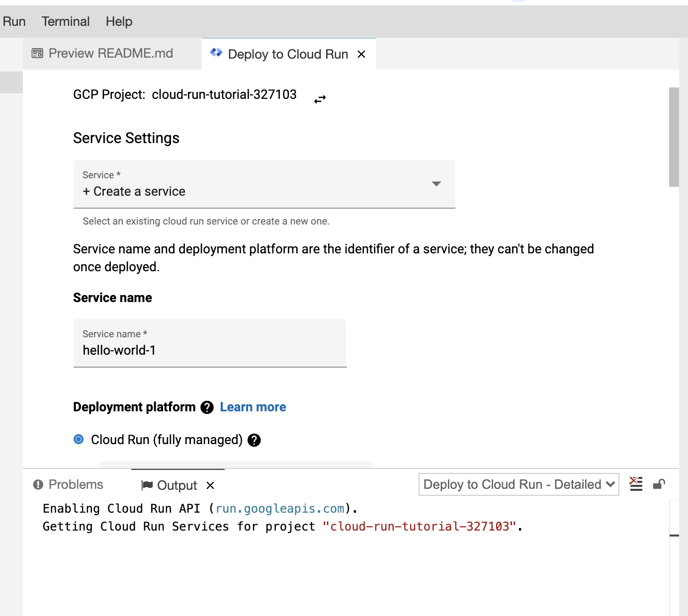Open the run.googleapis.com link in output
The image size is (688, 616).
[x=280, y=509]
